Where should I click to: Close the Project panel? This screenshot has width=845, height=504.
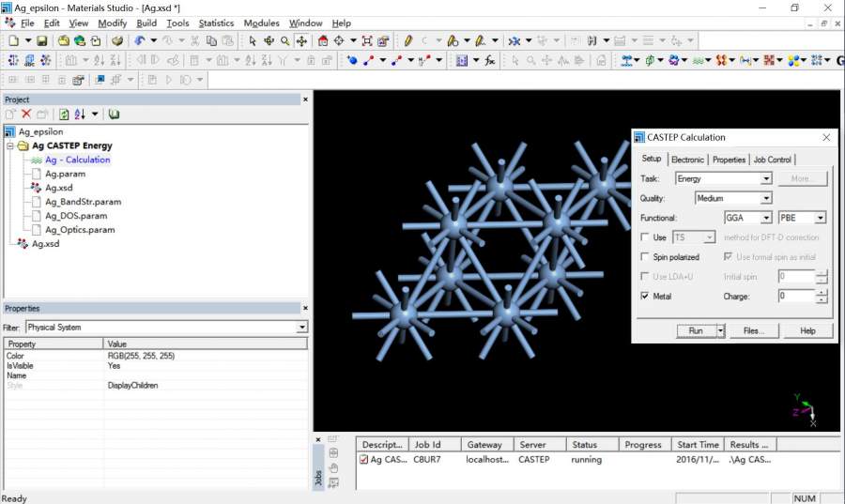[305, 99]
